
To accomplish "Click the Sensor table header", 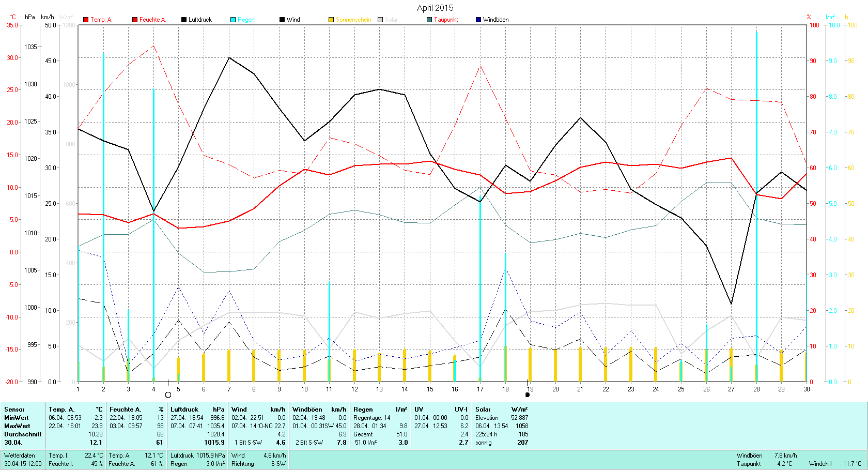I will tap(14, 410).
